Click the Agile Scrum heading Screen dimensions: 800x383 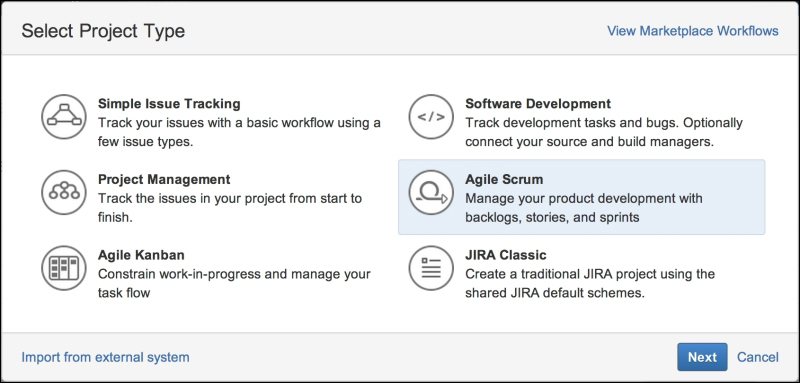click(504, 180)
